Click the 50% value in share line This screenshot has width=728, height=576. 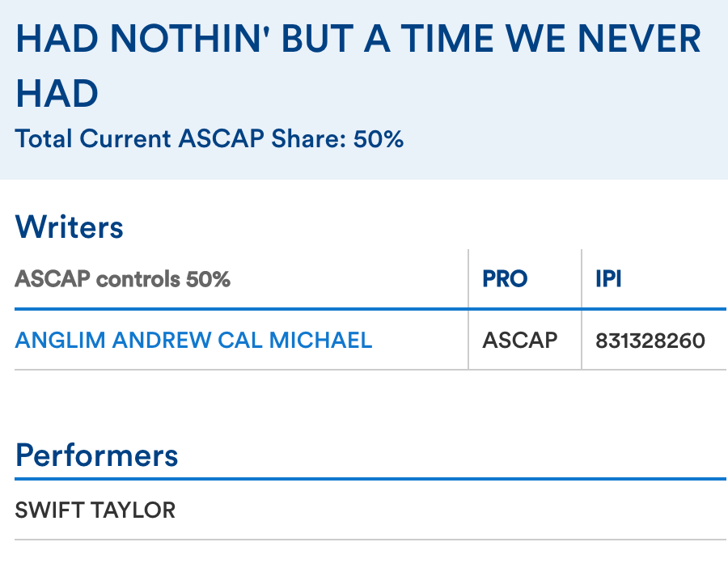(377, 139)
